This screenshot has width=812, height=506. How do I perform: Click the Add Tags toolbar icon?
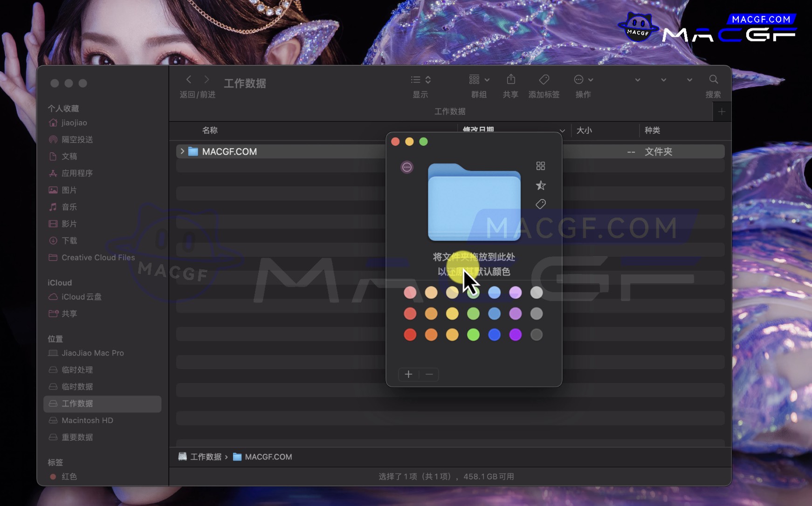(x=544, y=80)
